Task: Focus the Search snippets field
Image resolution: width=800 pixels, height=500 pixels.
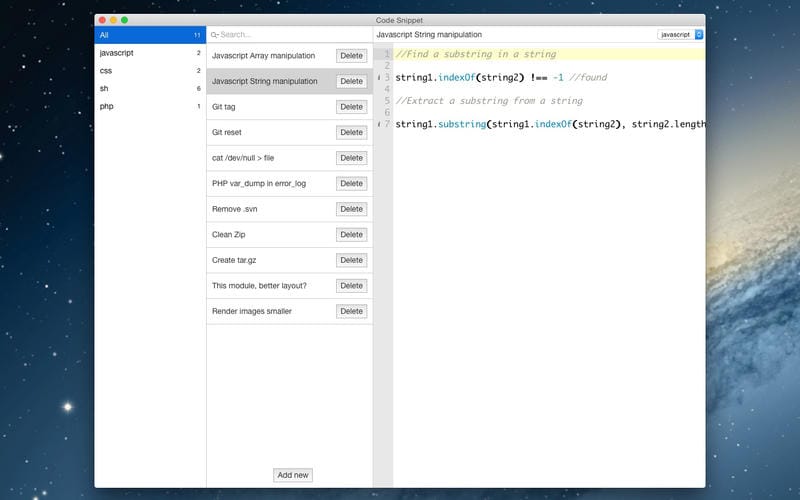Action: pos(289,35)
